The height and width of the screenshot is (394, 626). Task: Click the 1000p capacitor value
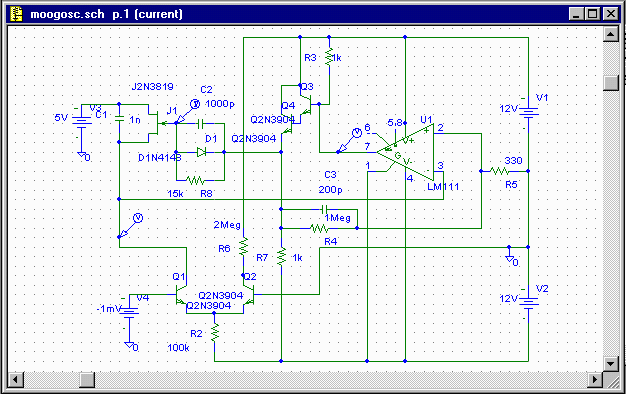click(x=220, y=104)
